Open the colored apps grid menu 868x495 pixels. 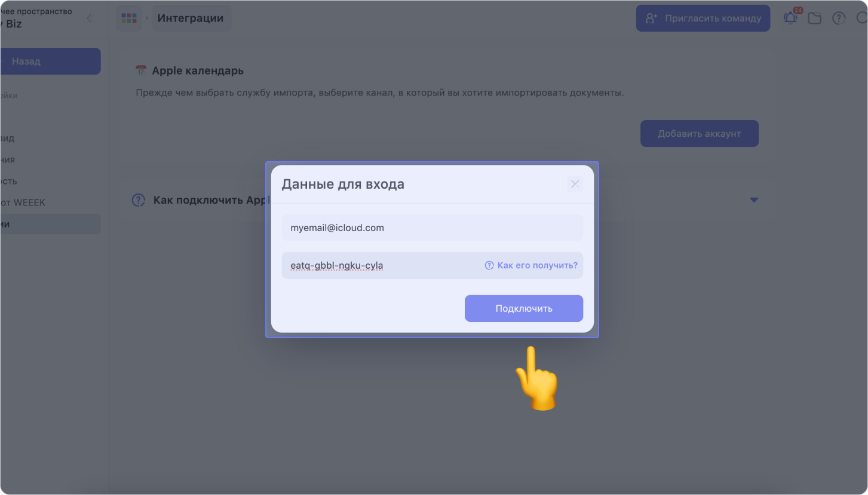129,18
